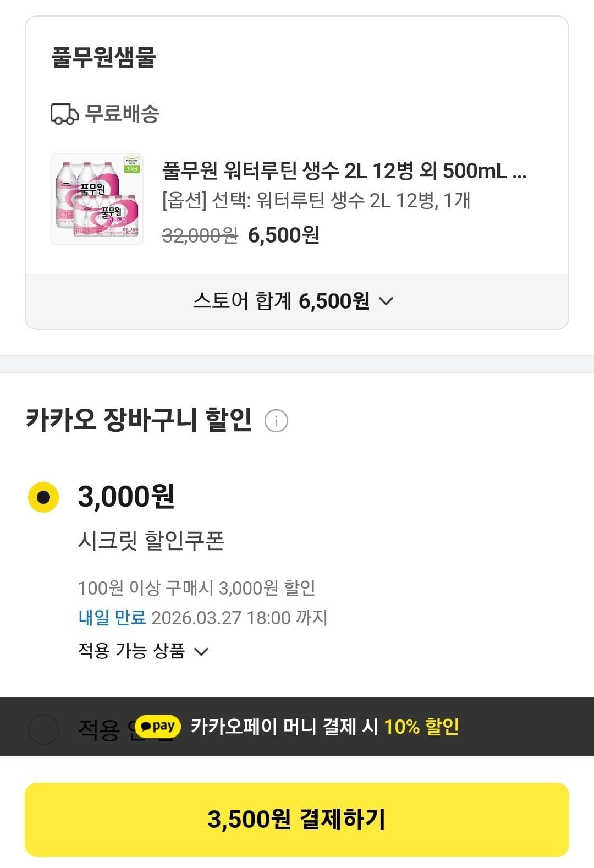Image resolution: width=594 pixels, height=868 pixels.
Task: Expand the 스토어 합계 chevron arrow
Action: pyautogui.click(x=387, y=301)
